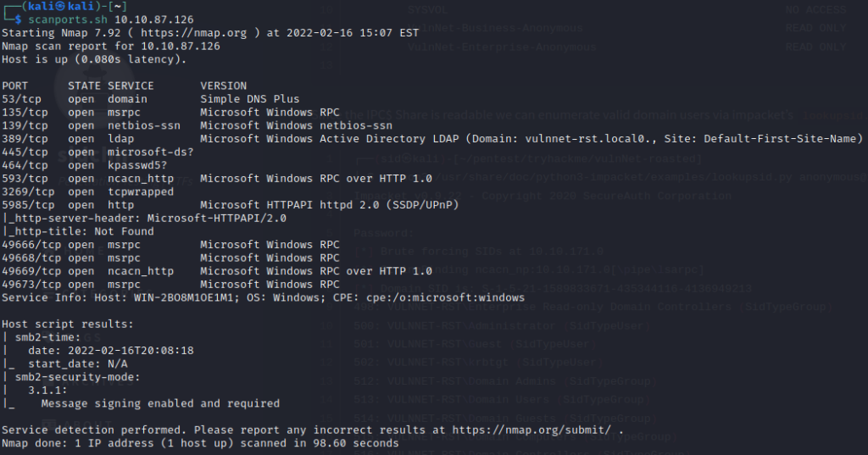Click the Message signing enabled and required text
This screenshot has width=868, height=455.
click(160, 403)
